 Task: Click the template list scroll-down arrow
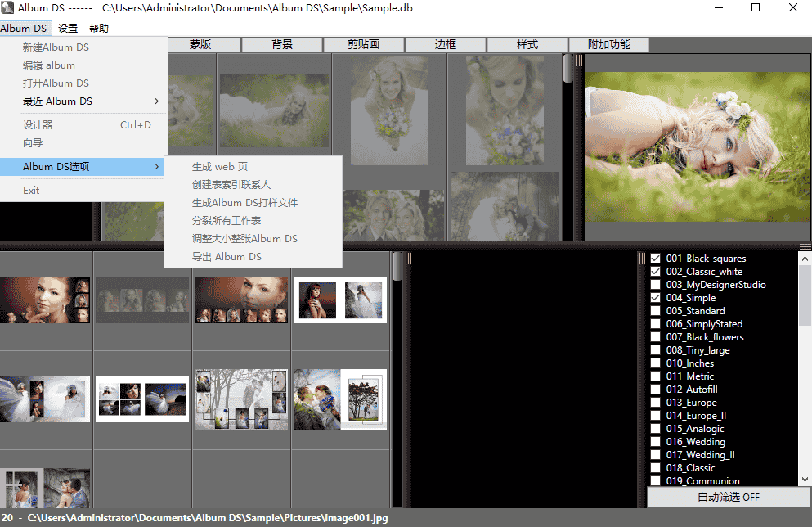coord(805,479)
